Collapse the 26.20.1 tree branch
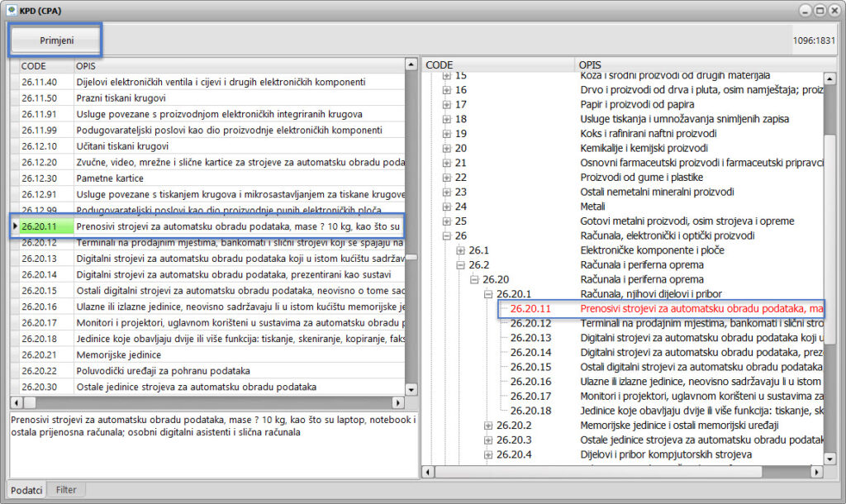 (x=488, y=294)
